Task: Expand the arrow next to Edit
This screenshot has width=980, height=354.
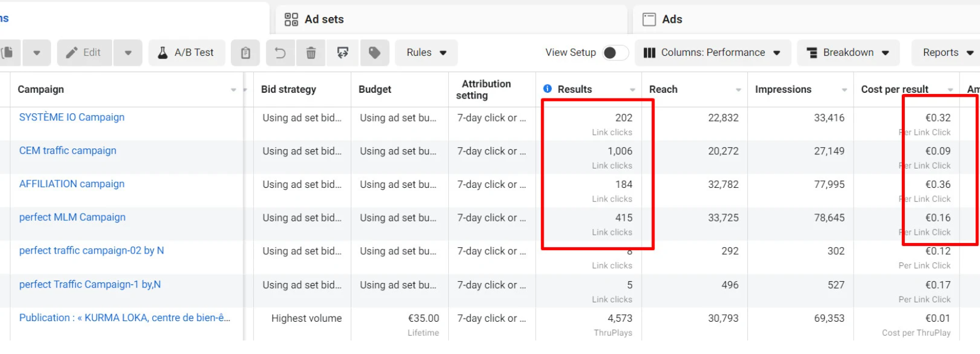Action: coord(128,53)
